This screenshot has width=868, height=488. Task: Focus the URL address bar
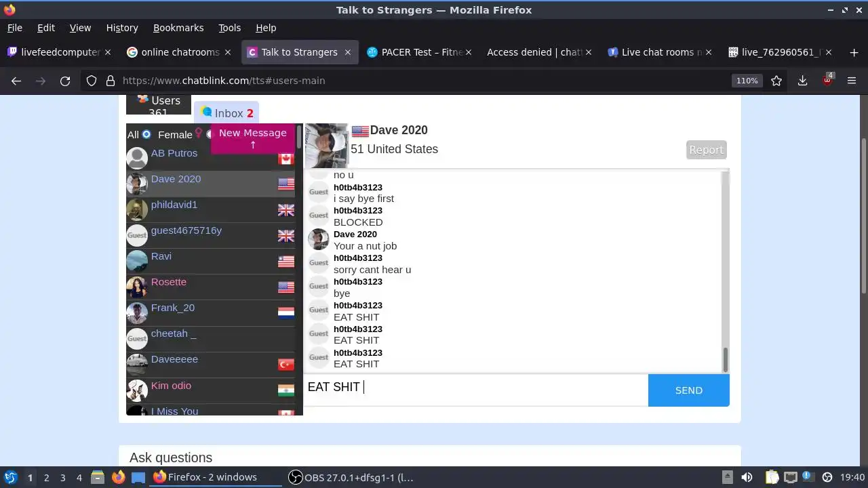[x=424, y=81]
